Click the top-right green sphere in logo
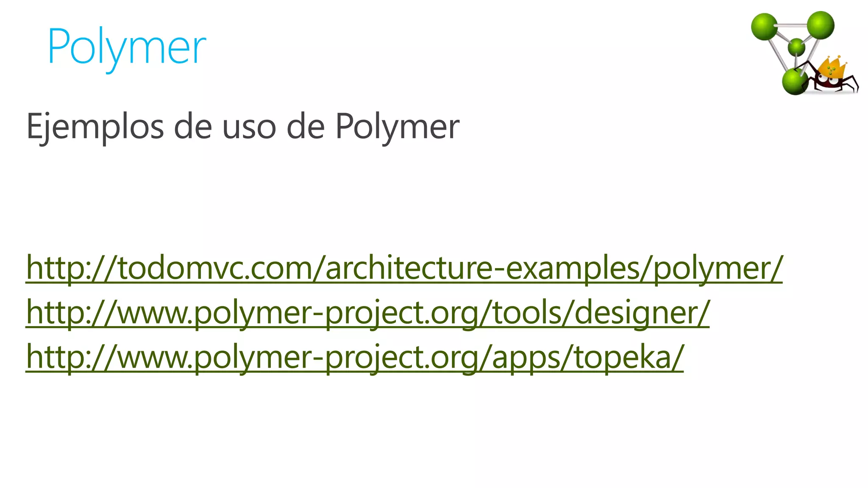 point(821,25)
